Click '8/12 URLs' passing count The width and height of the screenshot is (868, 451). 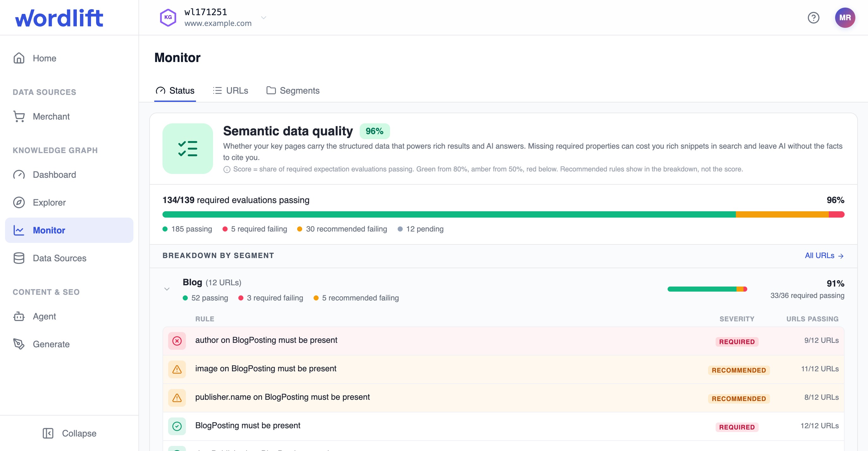[x=821, y=398]
